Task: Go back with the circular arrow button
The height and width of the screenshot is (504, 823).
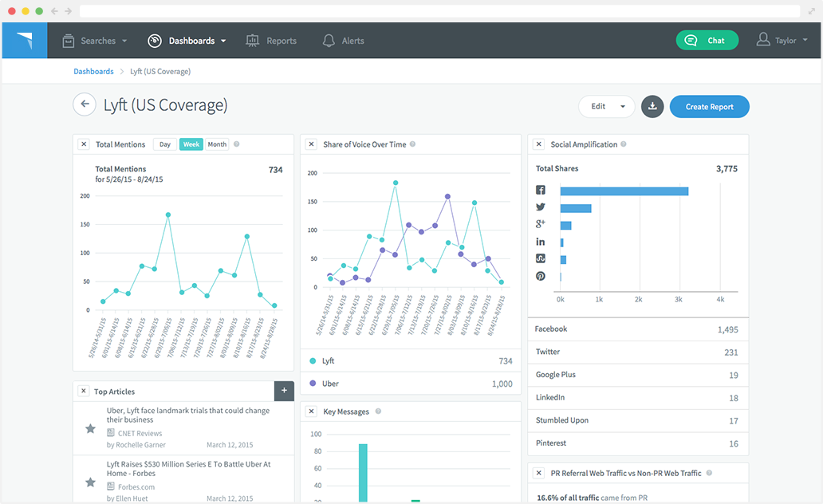Action: [x=85, y=104]
